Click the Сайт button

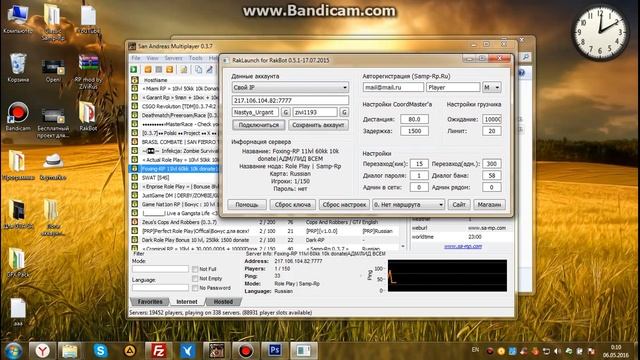pos(459,204)
